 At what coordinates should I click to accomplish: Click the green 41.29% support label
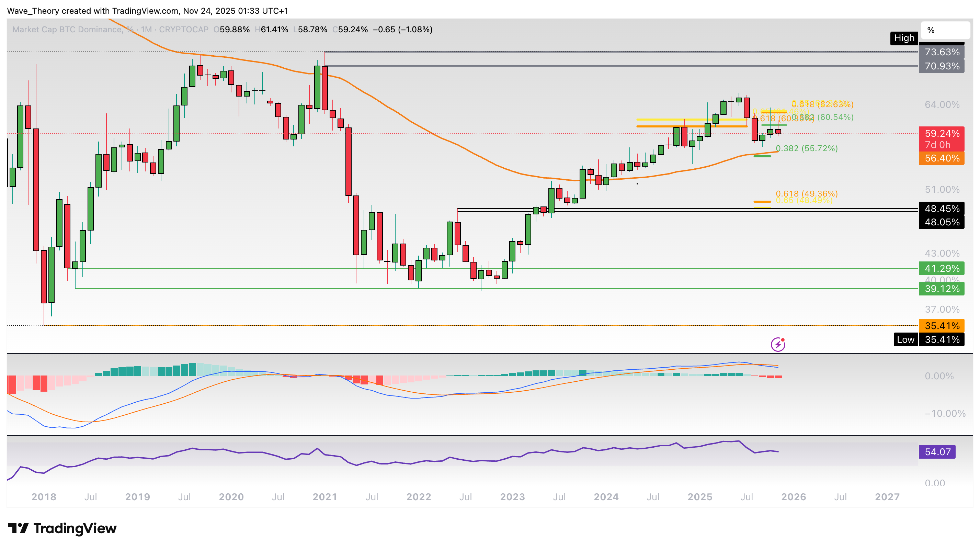pos(942,268)
